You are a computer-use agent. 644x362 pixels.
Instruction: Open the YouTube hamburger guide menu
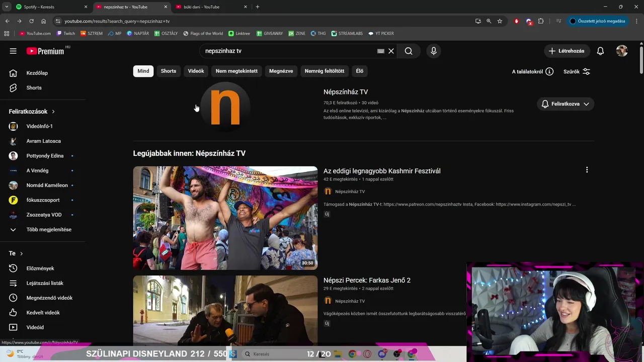[x=13, y=51]
